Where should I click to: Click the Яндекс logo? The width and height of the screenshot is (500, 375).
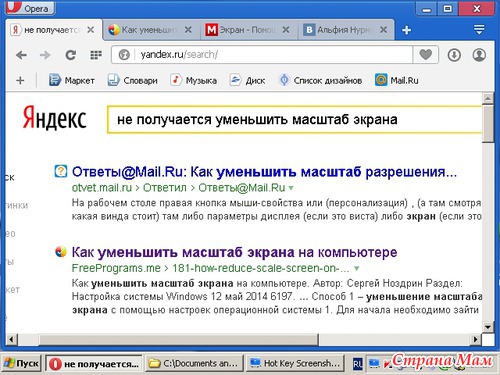(55, 117)
